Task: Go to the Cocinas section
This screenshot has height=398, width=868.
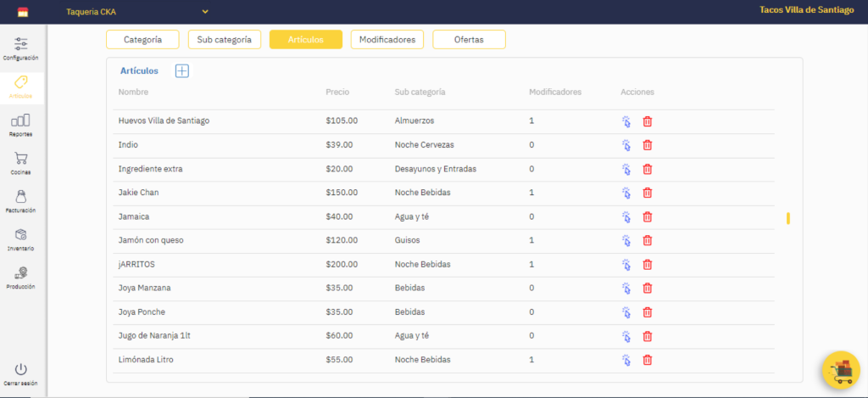Action: tap(21, 162)
